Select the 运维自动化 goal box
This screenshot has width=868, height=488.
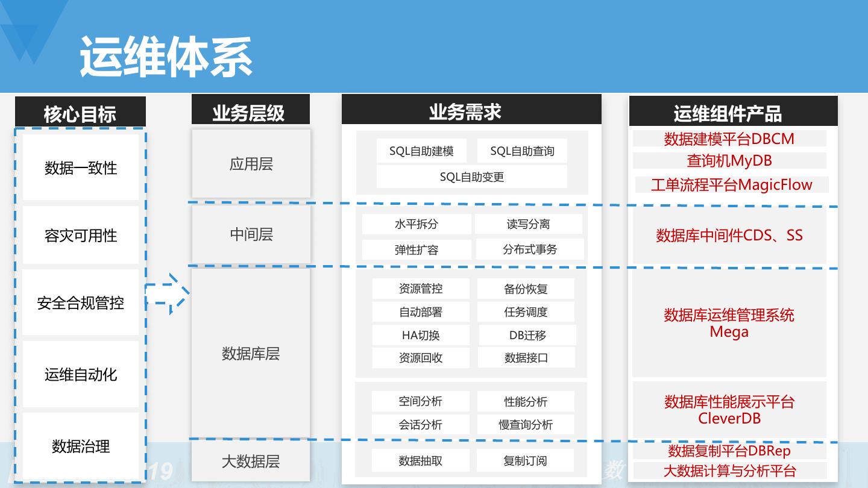(81, 374)
